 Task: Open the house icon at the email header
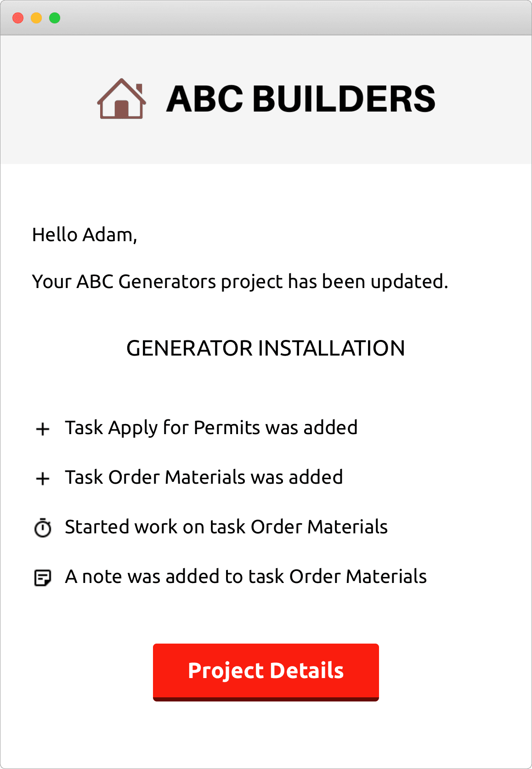click(x=121, y=100)
